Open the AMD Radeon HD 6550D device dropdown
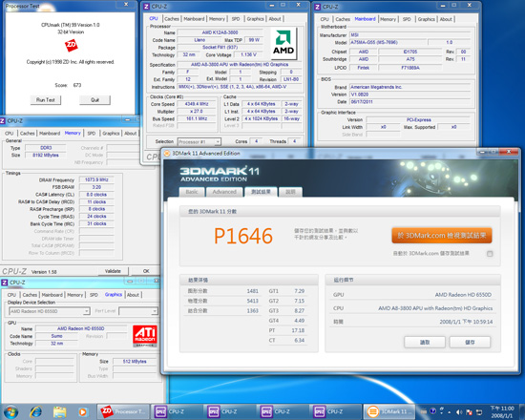The width and height of the screenshot is (525, 420). pos(50,311)
